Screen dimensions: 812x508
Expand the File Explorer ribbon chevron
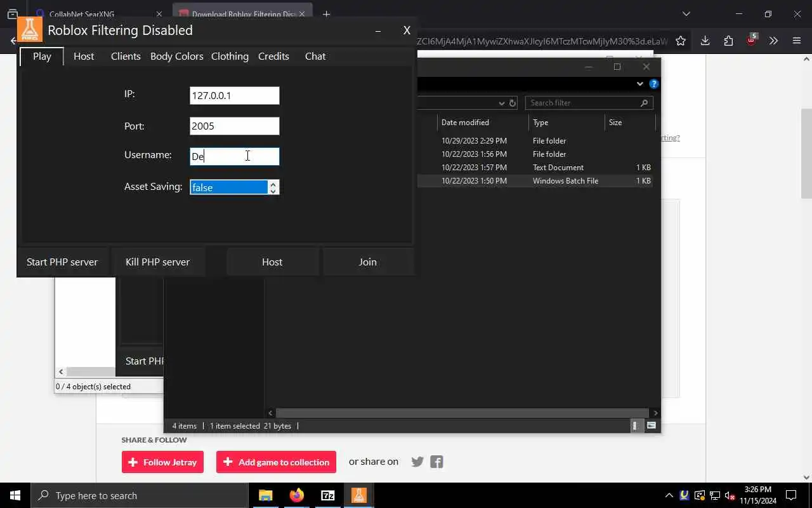tap(639, 84)
